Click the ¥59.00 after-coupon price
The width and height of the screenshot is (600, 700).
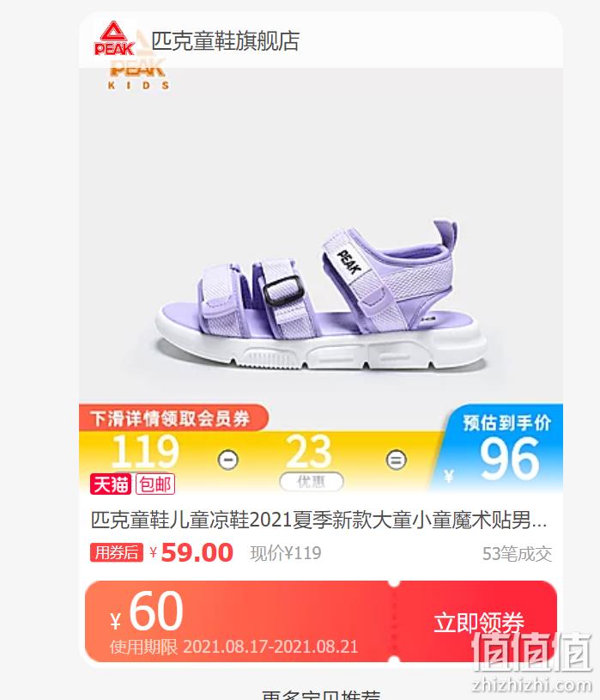pyautogui.click(x=191, y=552)
